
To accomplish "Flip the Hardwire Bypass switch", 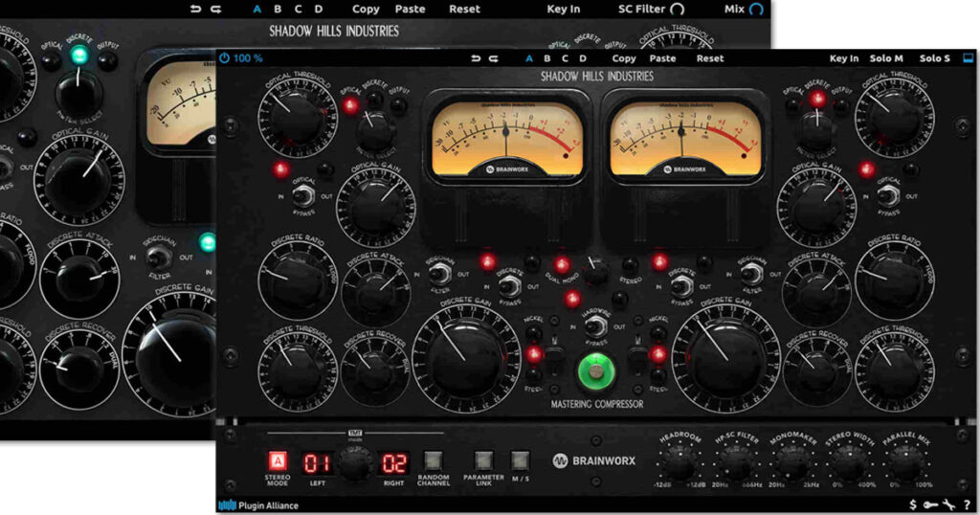I will tap(595, 325).
